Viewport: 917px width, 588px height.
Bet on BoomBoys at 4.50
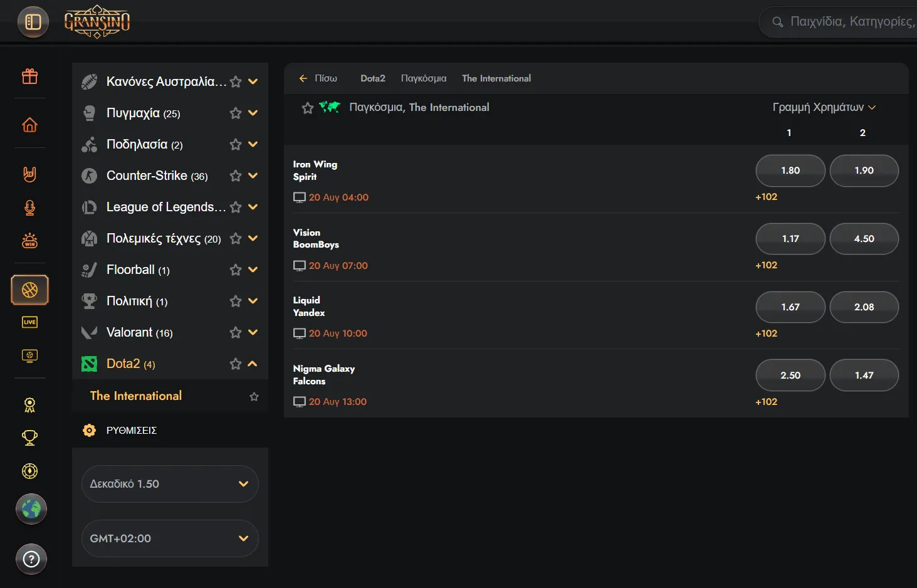[x=864, y=239]
